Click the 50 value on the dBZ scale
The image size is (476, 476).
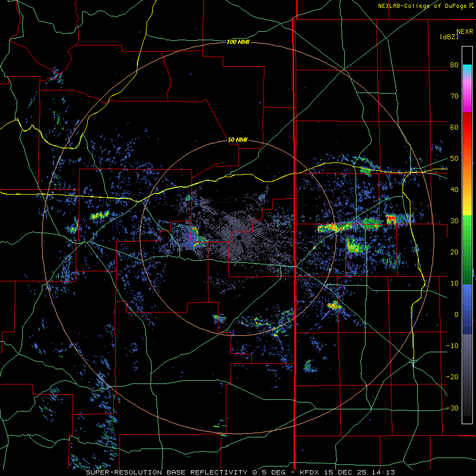[454, 159]
